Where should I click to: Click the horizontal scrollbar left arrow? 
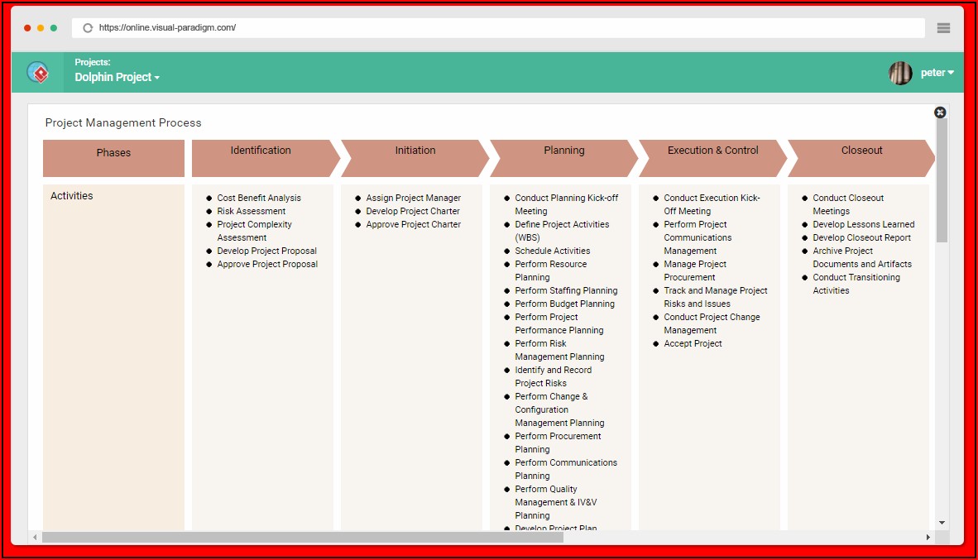(35, 538)
